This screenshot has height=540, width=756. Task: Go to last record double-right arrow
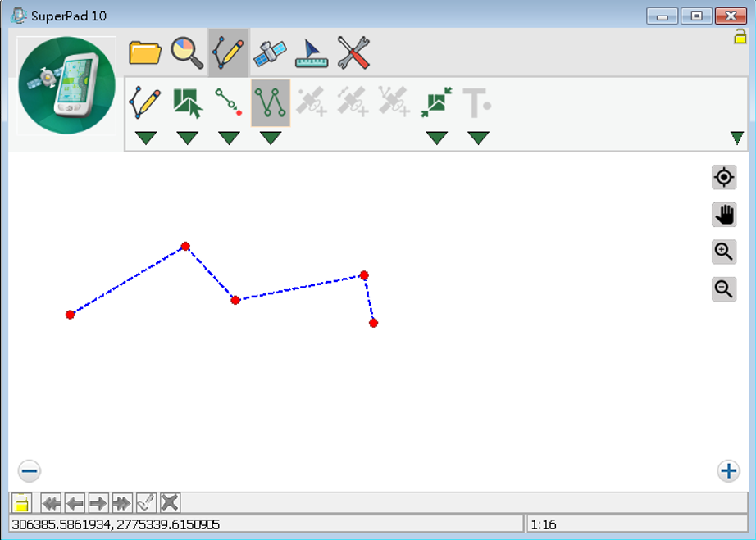(122, 503)
